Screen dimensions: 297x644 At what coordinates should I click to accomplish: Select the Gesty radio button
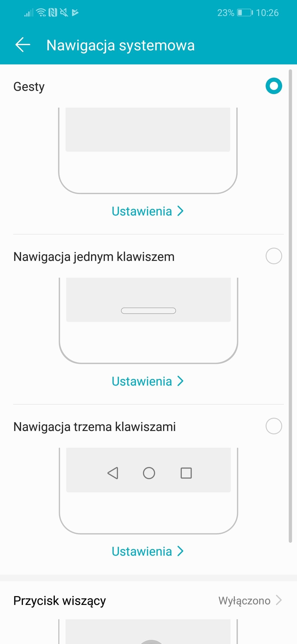[274, 86]
